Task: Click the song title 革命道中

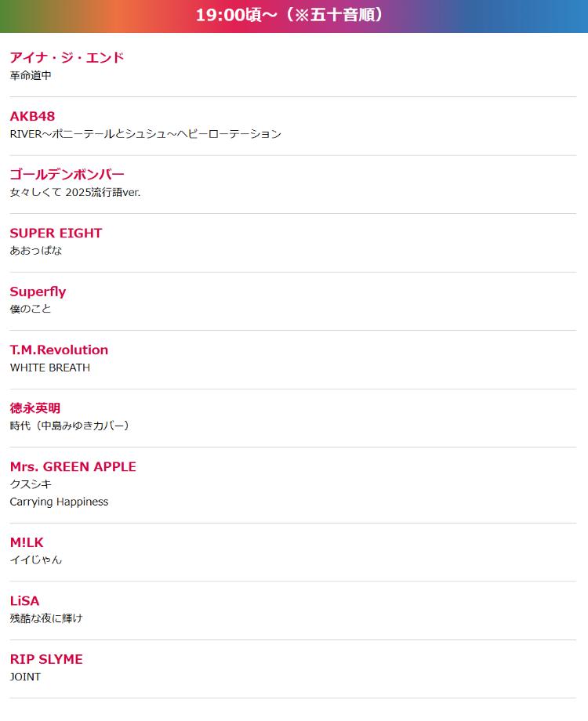Action: tap(31, 75)
